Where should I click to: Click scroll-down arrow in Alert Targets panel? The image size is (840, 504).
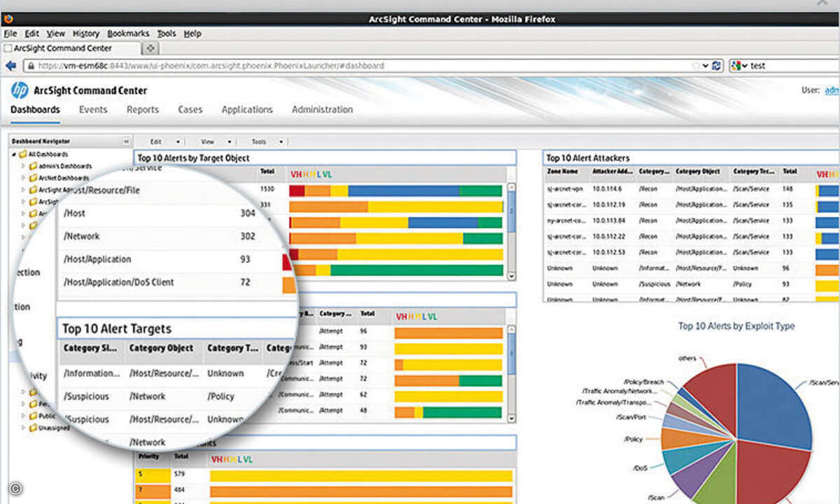(x=512, y=418)
